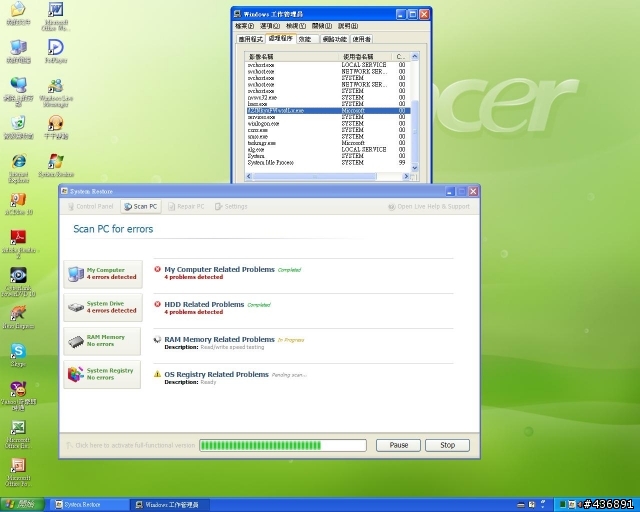Open the Microsoft Office Excel desktop shortcut

point(18,434)
